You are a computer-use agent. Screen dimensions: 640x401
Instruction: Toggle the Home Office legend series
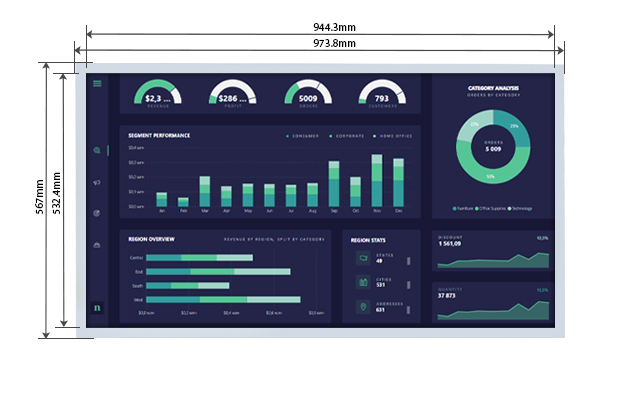coord(390,135)
